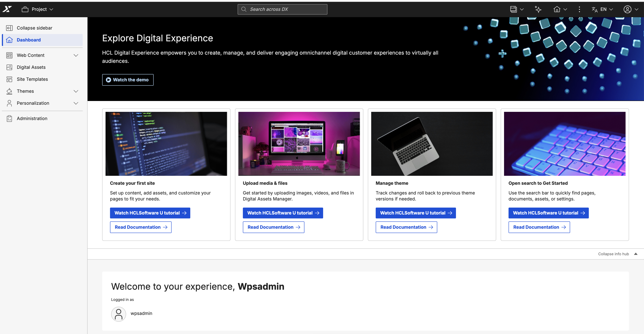Click the pink iMac desk thumbnail image

(x=299, y=144)
